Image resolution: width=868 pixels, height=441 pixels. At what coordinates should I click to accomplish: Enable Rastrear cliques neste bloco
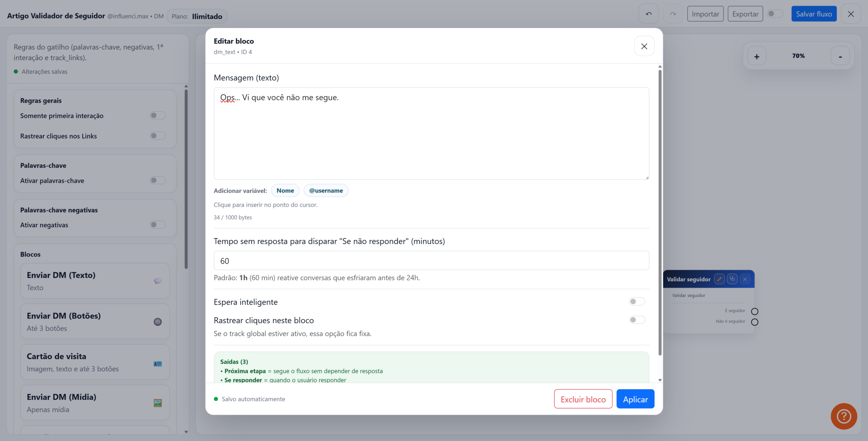point(637,320)
